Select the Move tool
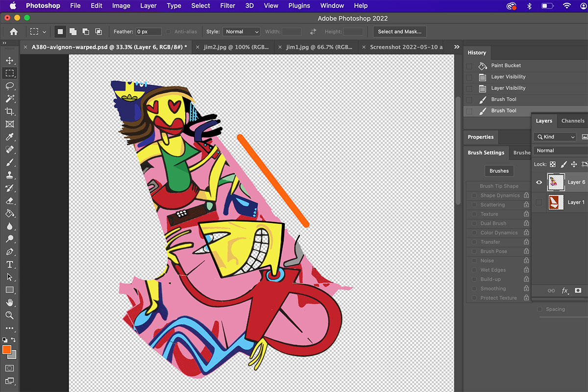This screenshot has width=588, height=392. pyautogui.click(x=9, y=61)
